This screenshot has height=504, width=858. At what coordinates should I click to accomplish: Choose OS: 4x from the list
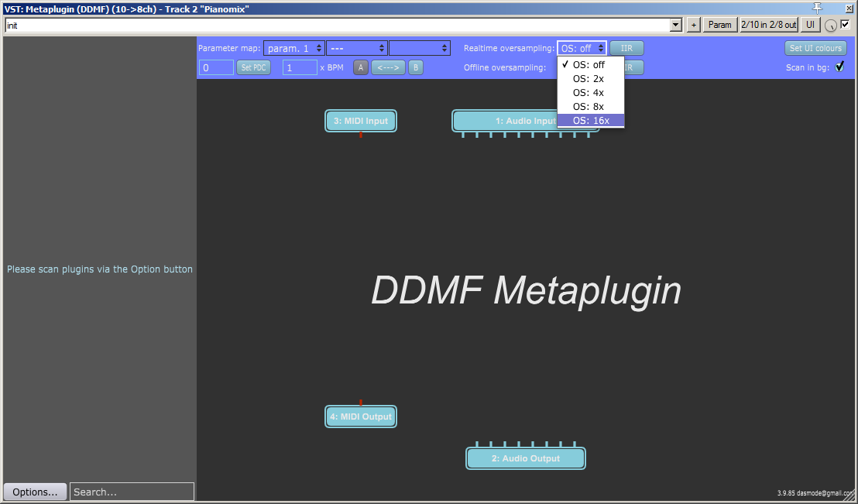(x=590, y=92)
